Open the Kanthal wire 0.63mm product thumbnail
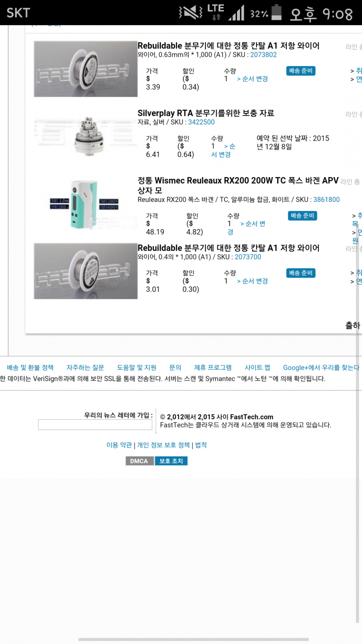This screenshot has width=362, height=644. 86,69
